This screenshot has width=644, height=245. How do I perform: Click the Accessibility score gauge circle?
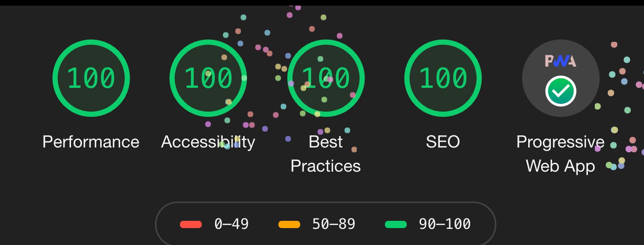[x=208, y=78]
